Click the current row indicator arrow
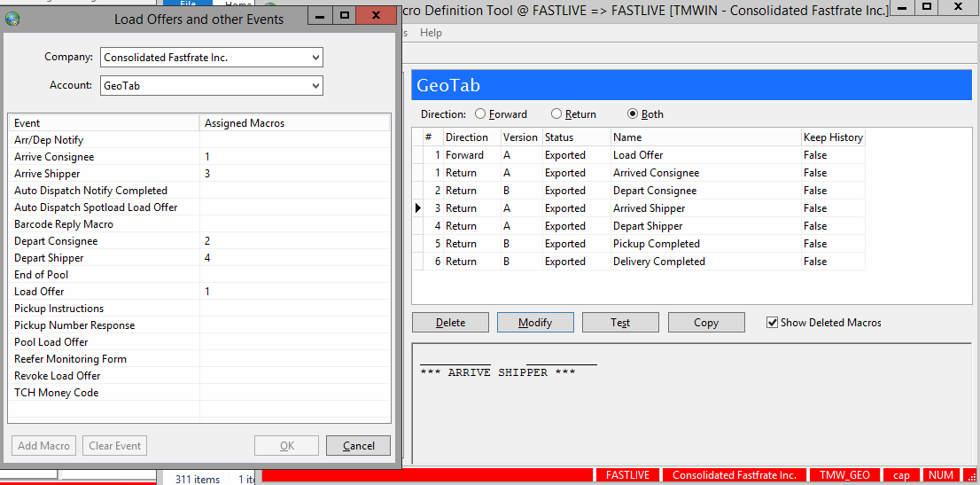Viewport: 980px width, 485px height. click(x=418, y=208)
